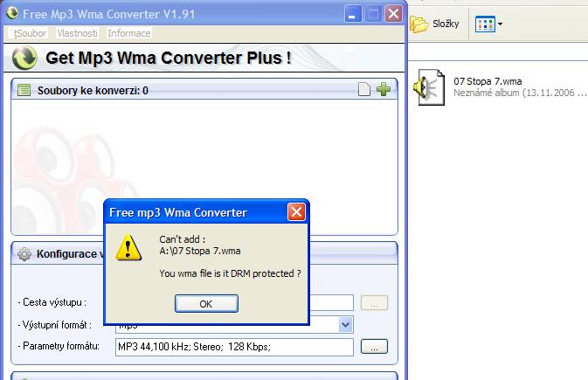Click the Cesta výstupu path field

pyautogui.click(x=331, y=303)
